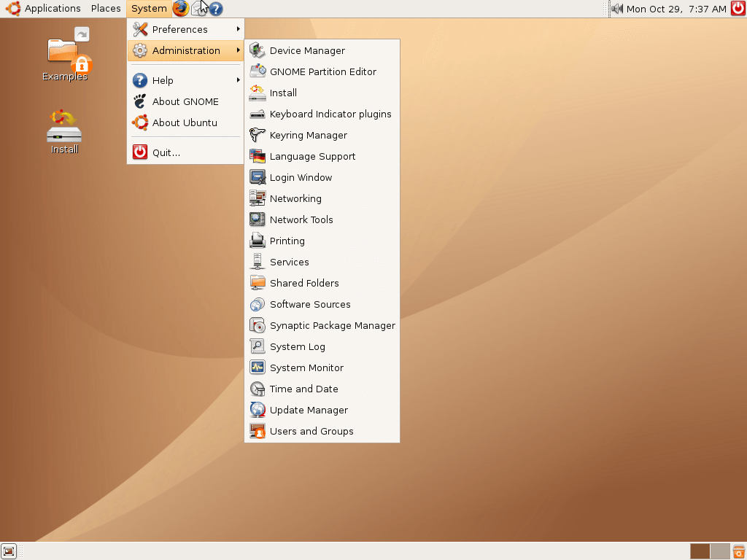Click the Networking icon in submenu
The width and height of the screenshot is (747, 560).
click(x=258, y=198)
